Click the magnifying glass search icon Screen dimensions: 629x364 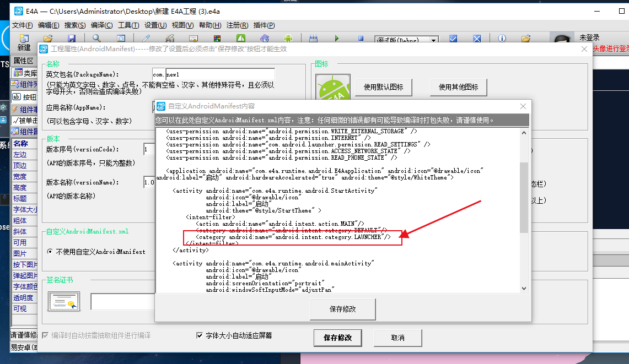point(96,39)
